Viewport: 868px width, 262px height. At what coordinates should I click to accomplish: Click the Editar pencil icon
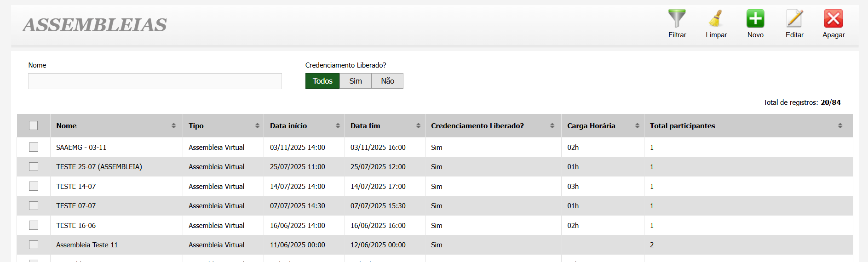[x=794, y=19]
